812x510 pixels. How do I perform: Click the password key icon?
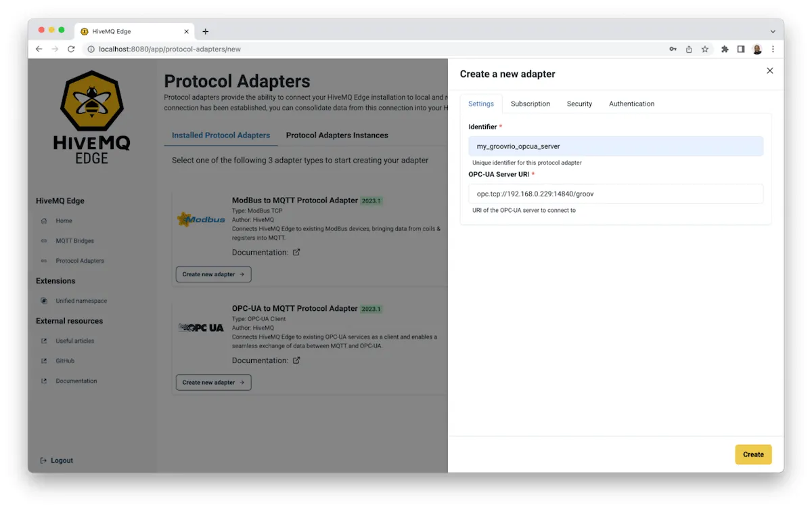coord(673,49)
